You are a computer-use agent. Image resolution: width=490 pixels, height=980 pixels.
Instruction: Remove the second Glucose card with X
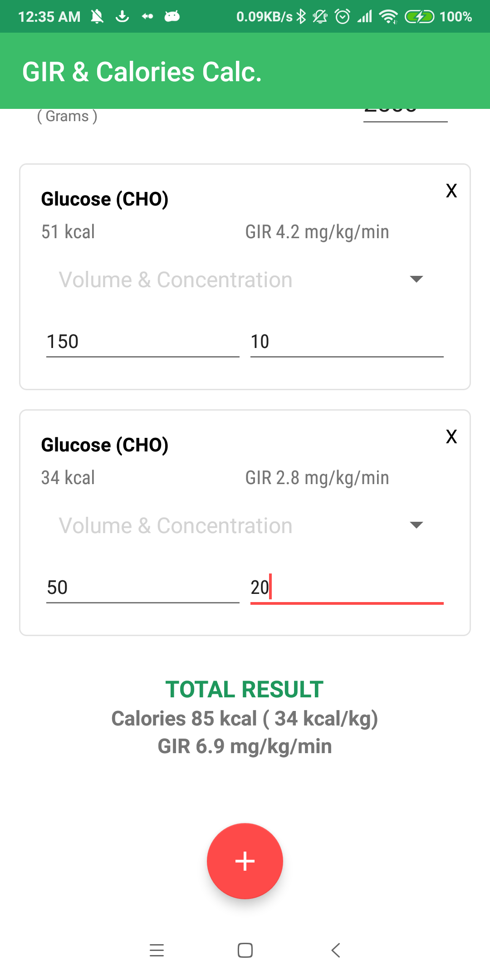tap(451, 437)
